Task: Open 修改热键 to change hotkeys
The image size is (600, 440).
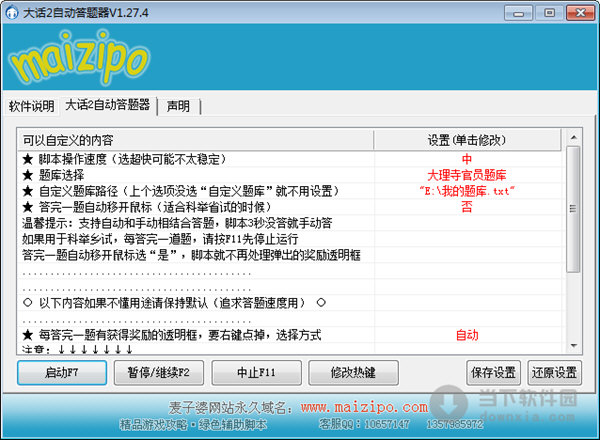Action: pyautogui.click(x=353, y=372)
